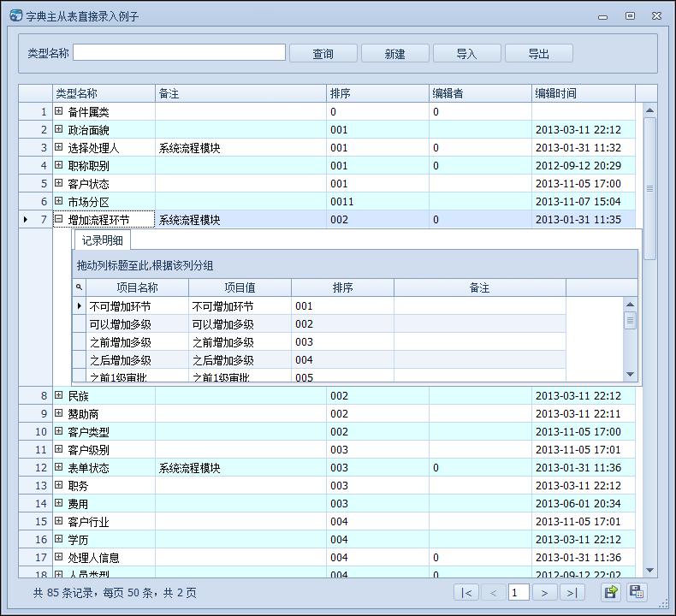676x616 pixels.
Task: Sort main grid by 编辑者 column
Action: click(x=480, y=93)
